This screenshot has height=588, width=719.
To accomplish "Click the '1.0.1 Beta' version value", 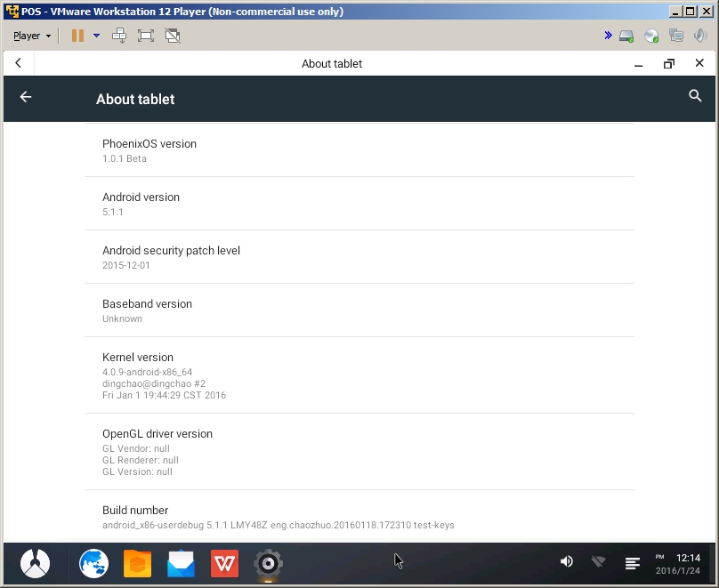I will coord(125,158).
